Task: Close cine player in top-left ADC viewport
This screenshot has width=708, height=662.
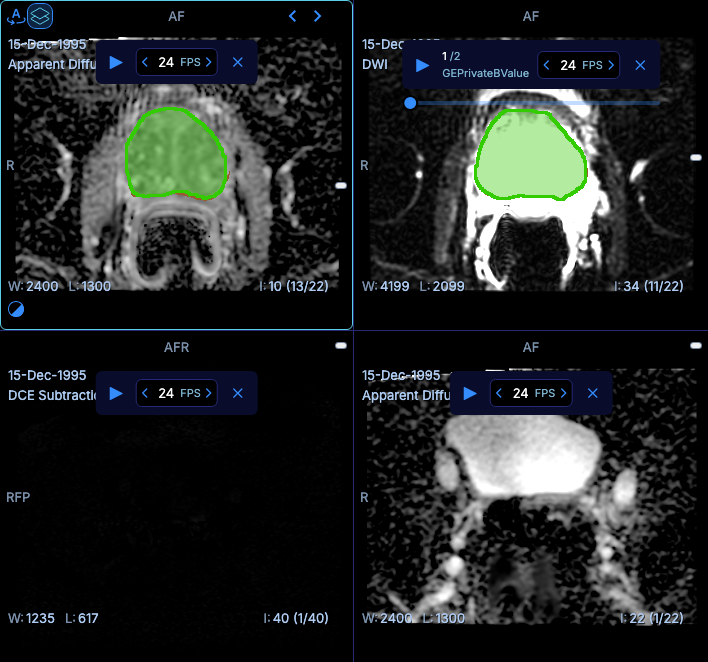Action: (238, 62)
